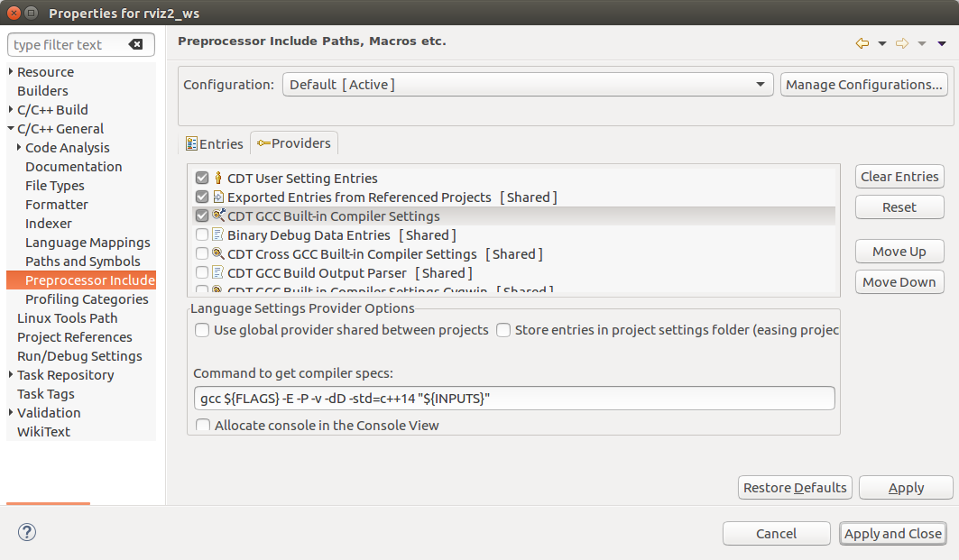Click the Manage Configurations button
Screen dimensions: 959x560
point(863,85)
